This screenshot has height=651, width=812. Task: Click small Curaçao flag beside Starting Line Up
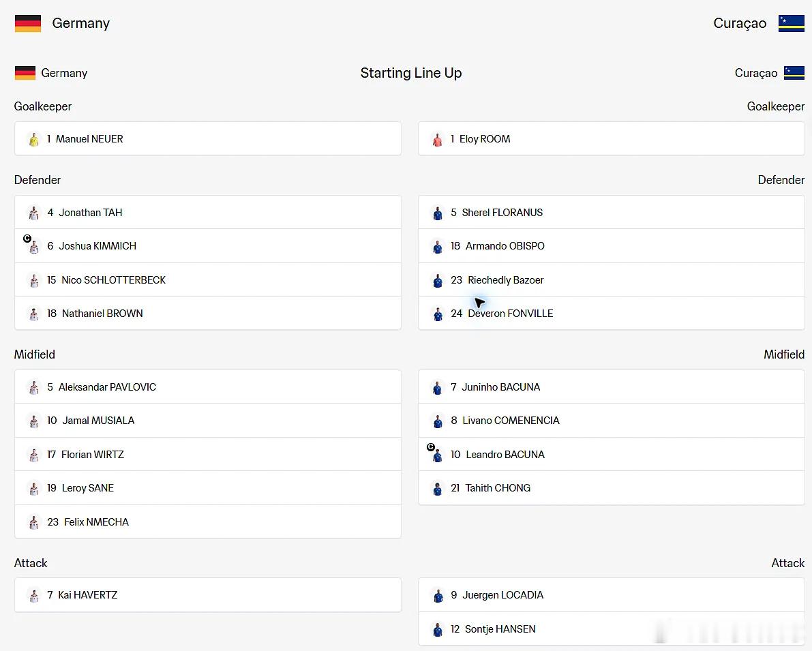tap(794, 73)
